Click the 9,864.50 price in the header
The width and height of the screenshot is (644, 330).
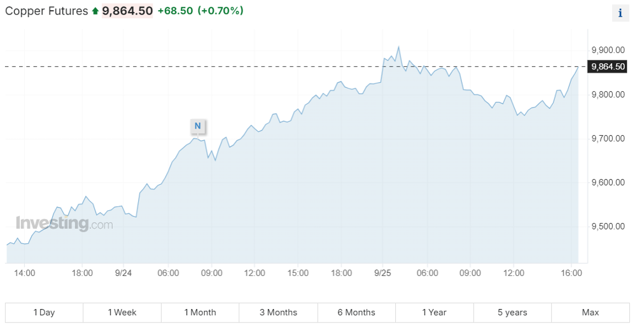point(127,11)
